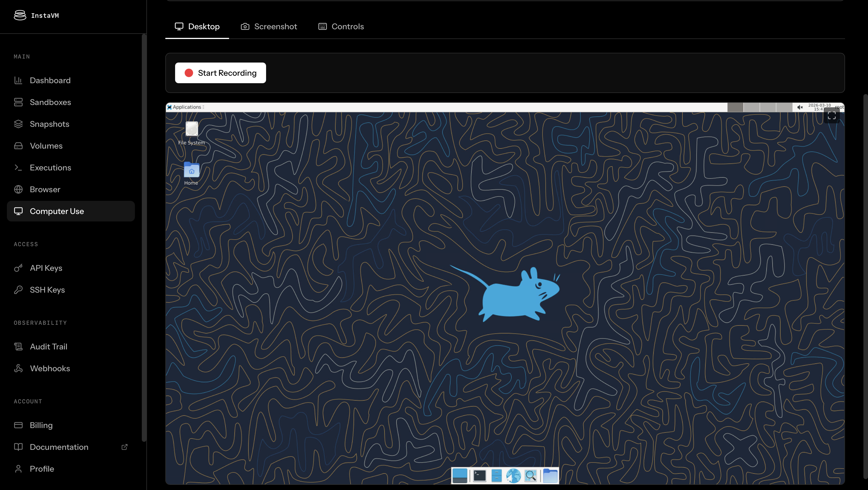This screenshot has height=490, width=868.
Task: Launch the file manager drawer dock icon
Action: pyautogui.click(x=496, y=476)
